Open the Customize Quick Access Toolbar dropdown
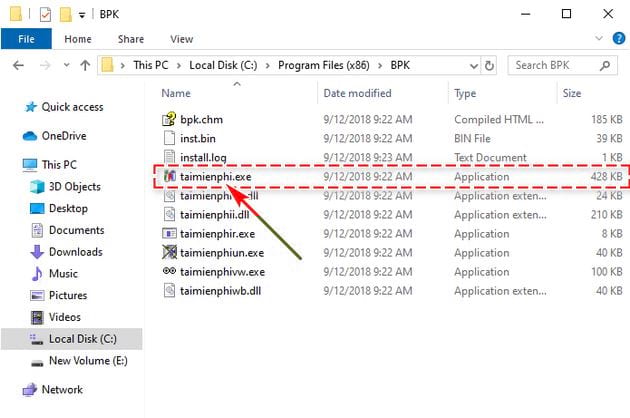The height and width of the screenshot is (418, 630). click(82, 15)
